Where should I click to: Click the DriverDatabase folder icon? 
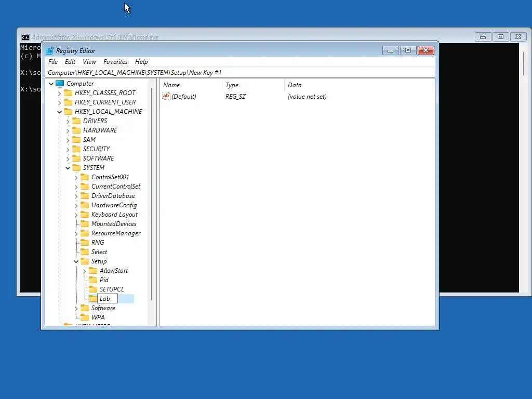[x=85, y=196]
